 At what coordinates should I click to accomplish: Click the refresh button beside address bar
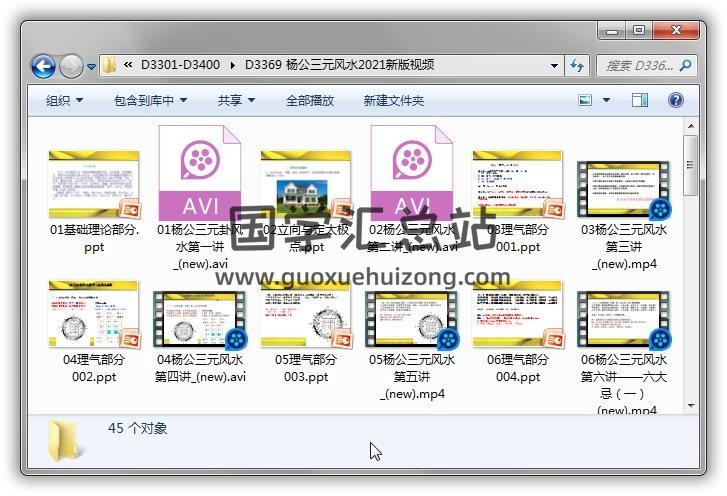577,66
